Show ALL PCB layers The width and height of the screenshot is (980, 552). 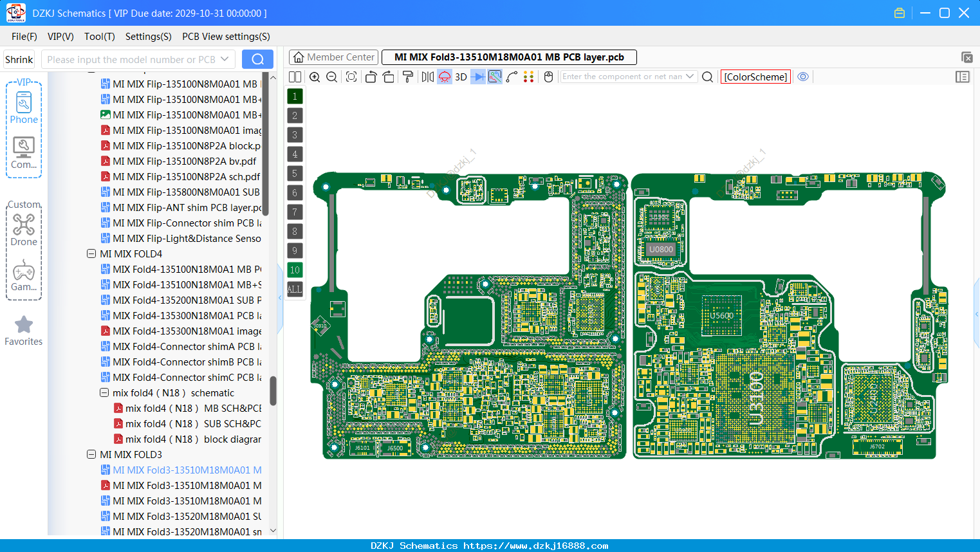point(295,290)
